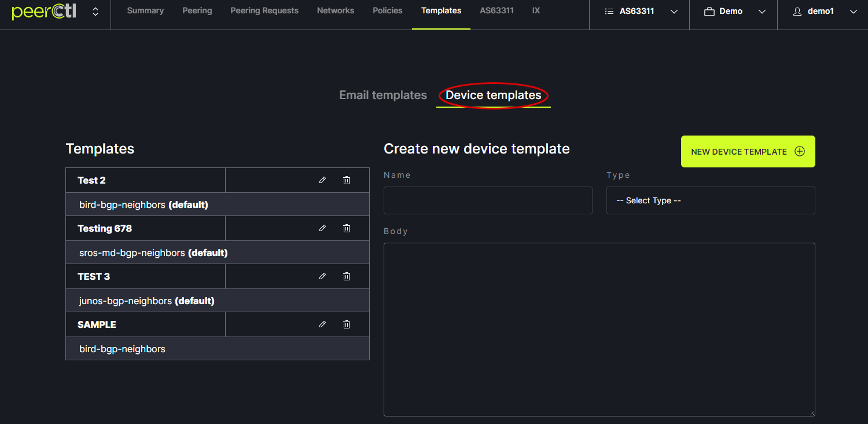Viewport: 868px width, 424px height.
Task: Delete TEST 3 template via trash icon
Action: coord(347,276)
